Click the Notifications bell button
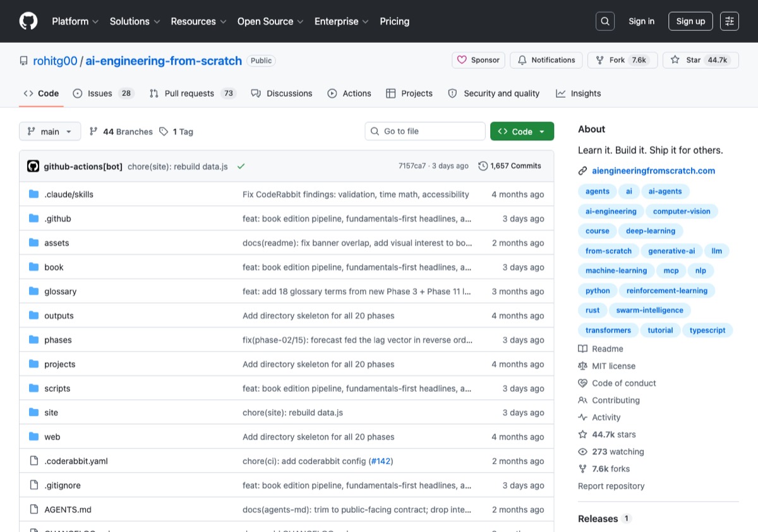This screenshot has height=532, width=758. [546, 60]
